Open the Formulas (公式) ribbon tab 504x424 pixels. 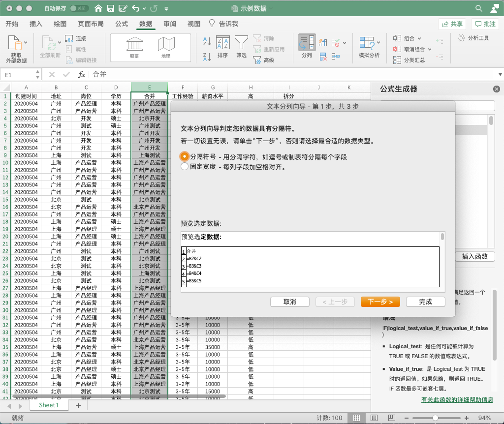point(122,24)
